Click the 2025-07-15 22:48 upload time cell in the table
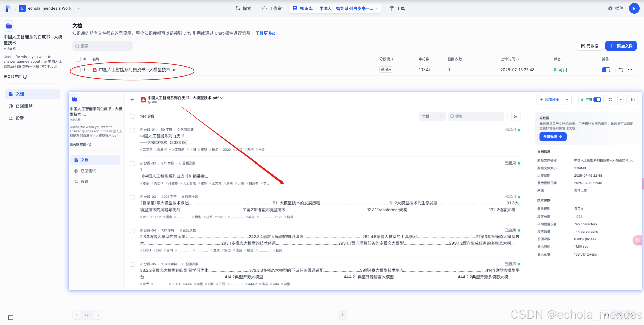This screenshot has width=644, height=325. [518, 70]
